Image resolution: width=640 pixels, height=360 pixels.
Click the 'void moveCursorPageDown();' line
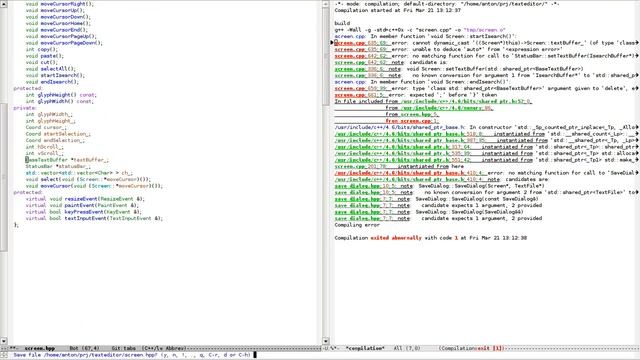point(64,43)
